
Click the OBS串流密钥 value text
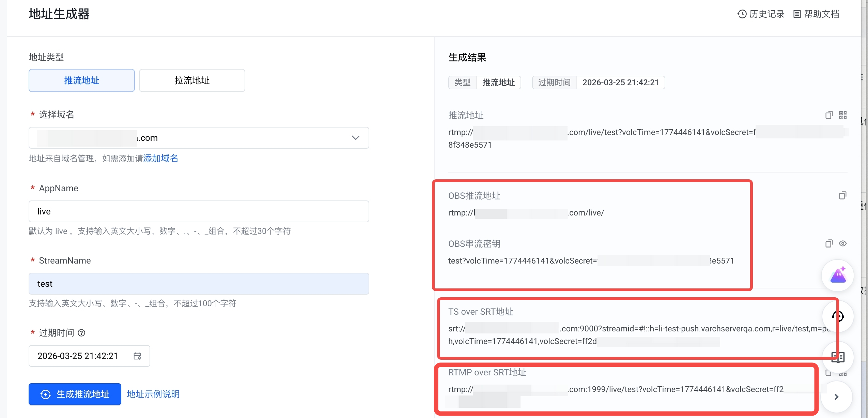point(591,261)
